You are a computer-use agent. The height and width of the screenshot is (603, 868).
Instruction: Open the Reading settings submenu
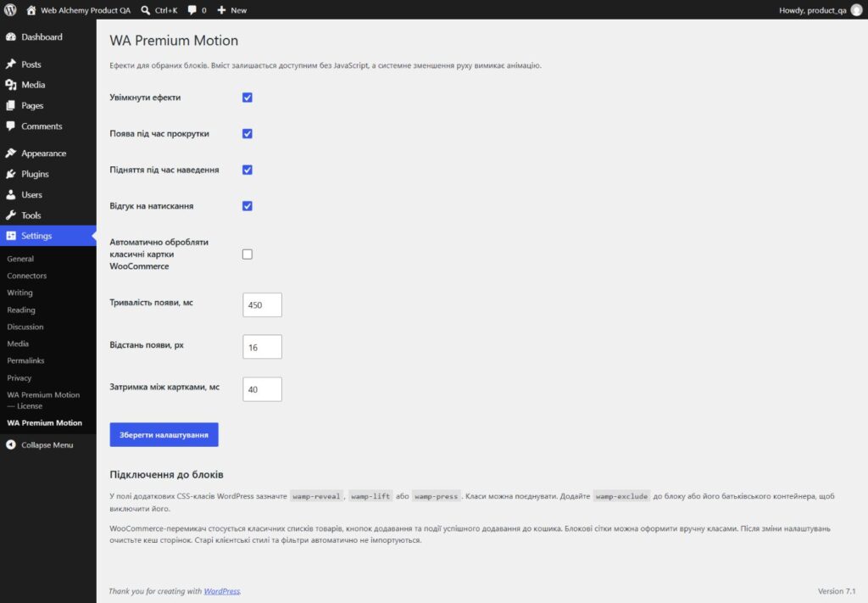[x=21, y=310]
